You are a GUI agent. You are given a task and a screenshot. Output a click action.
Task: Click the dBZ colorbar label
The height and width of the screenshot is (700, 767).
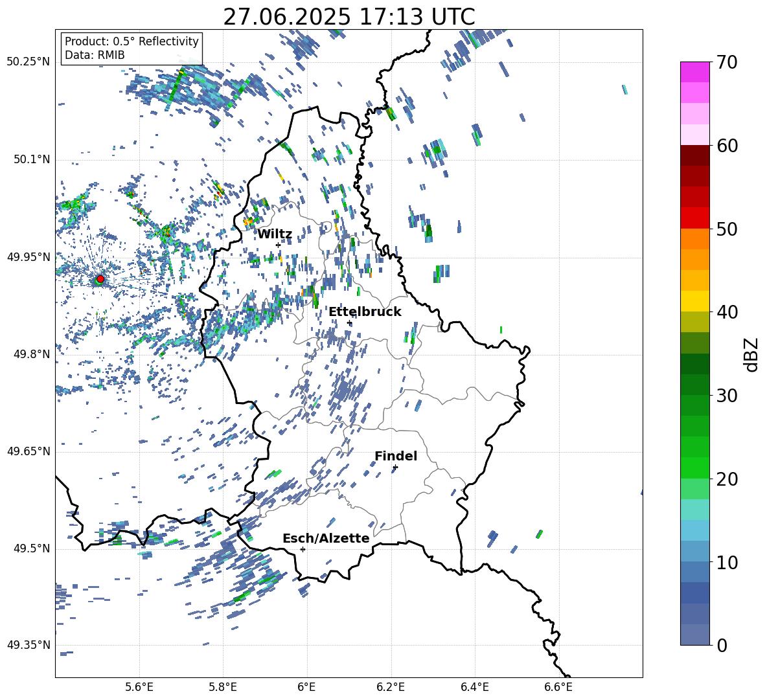[x=750, y=354]
